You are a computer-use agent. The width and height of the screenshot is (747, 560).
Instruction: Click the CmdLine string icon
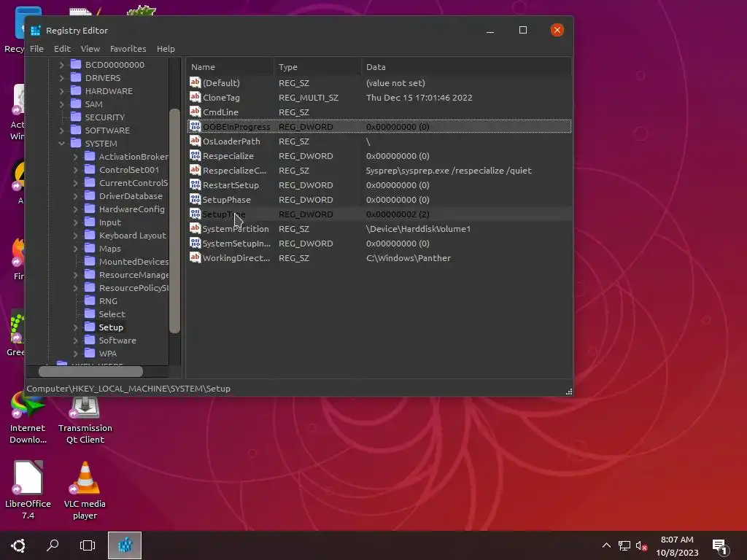195,112
